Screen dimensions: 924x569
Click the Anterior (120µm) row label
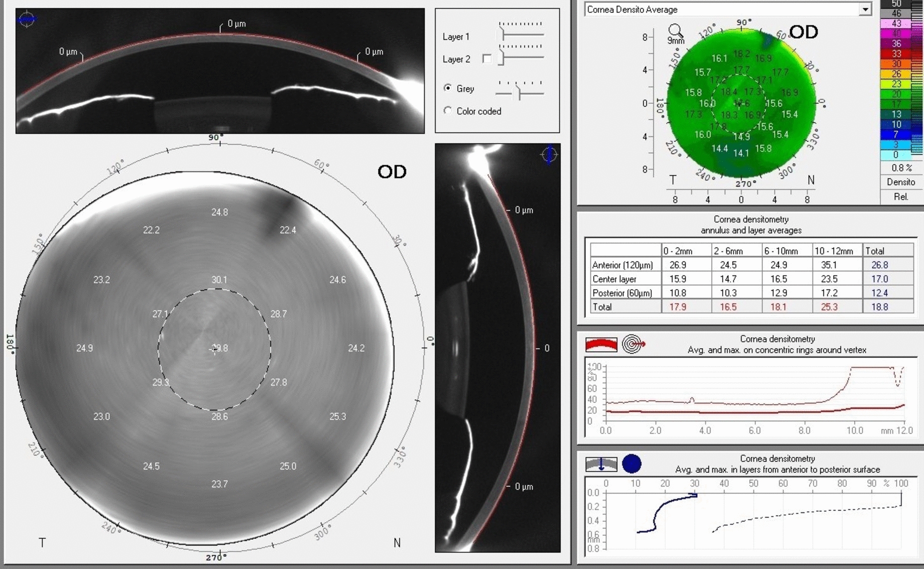tap(622, 265)
